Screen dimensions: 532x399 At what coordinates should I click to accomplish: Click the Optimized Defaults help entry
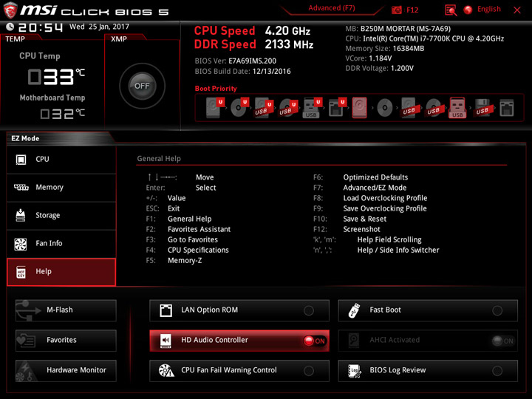point(375,177)
